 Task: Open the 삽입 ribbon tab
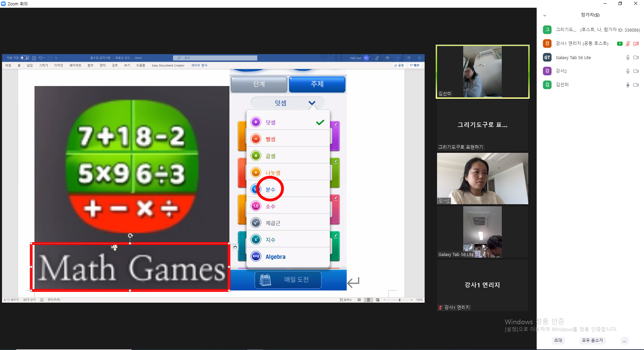coord(30,65)
